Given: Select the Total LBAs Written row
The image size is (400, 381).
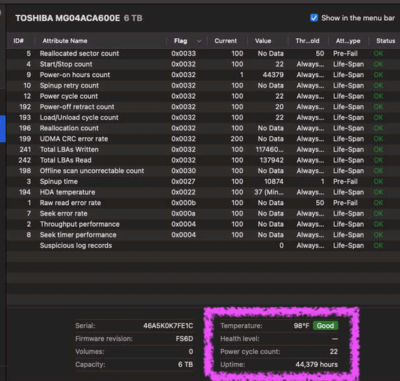Looking at the screenshot, I should coord(203,149).
